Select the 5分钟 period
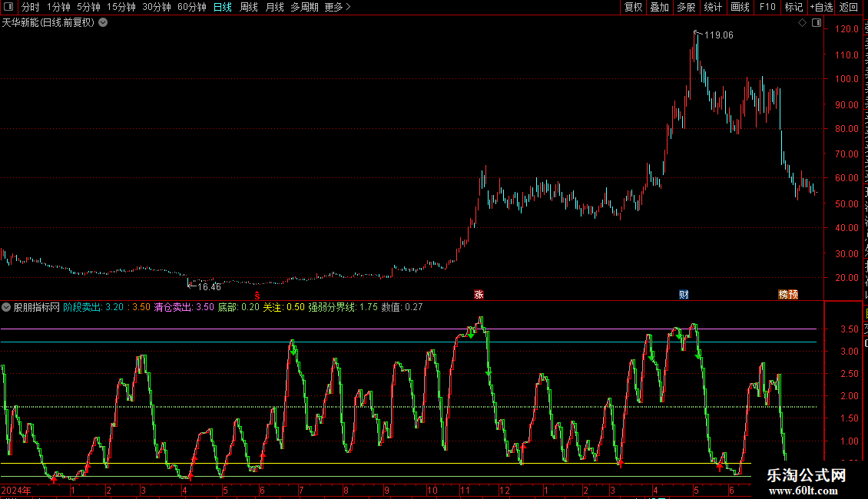This screenshot has width=868, height=499. point(88,7)
